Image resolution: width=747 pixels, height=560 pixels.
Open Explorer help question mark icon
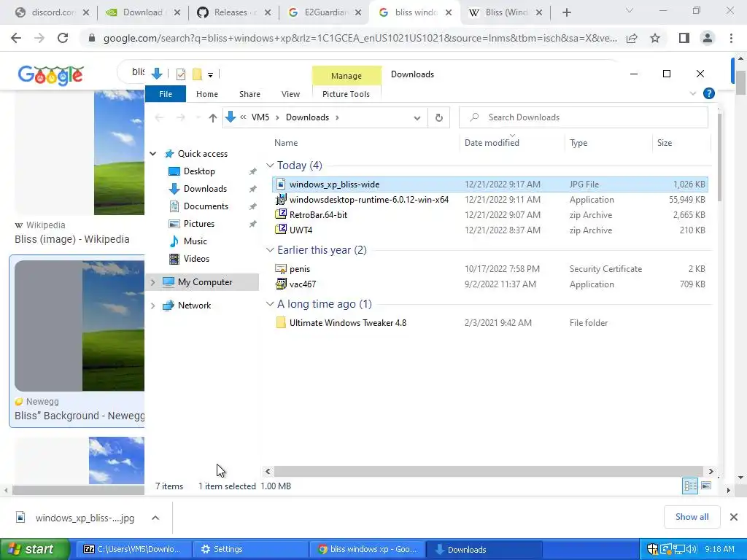pyautogui.click(x=709, y=93)
